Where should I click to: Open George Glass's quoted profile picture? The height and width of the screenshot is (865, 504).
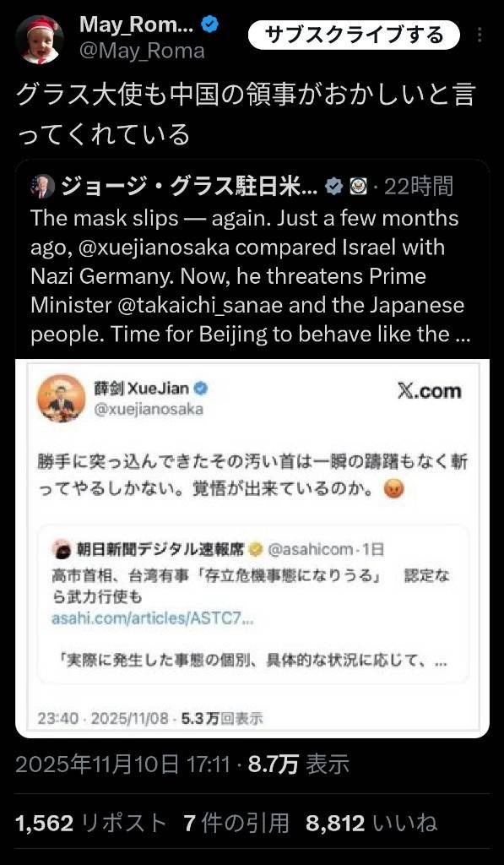42,187
